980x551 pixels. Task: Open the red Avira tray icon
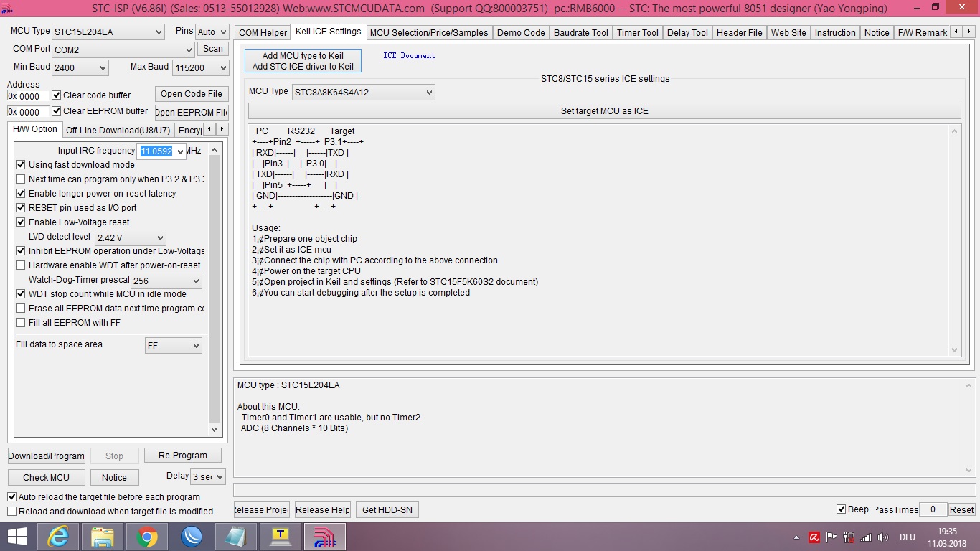(x=814, y=537)
